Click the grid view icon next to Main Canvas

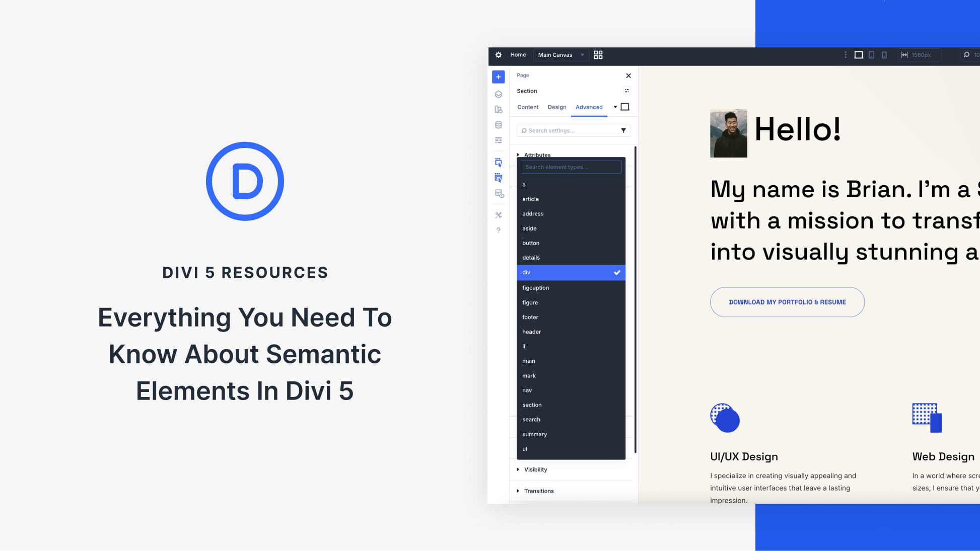coord(598,55)
